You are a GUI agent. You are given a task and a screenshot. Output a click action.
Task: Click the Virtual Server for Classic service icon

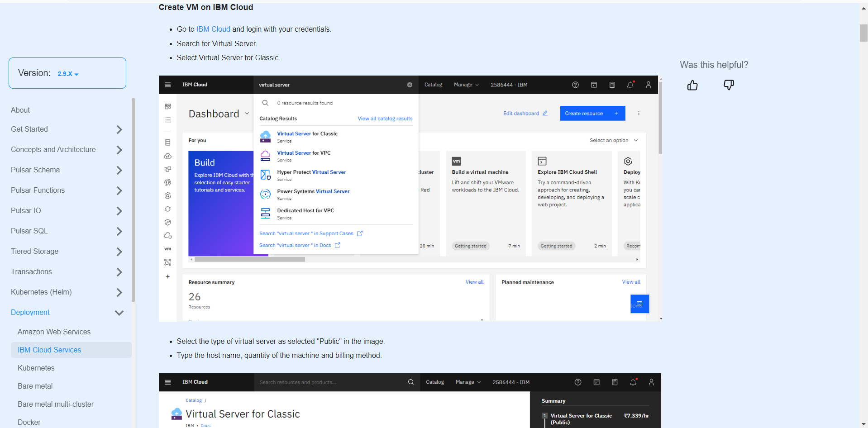pyautogui.click(x=266, y=137)
